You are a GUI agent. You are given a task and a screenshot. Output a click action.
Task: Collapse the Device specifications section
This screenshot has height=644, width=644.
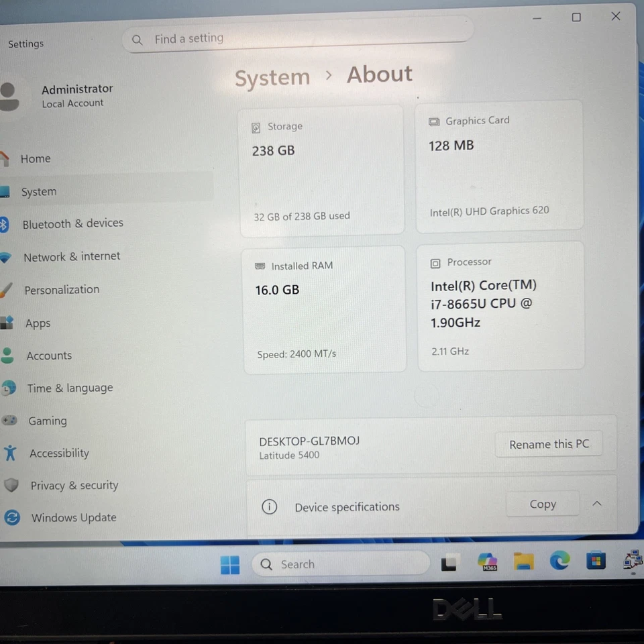pos(596,503)
